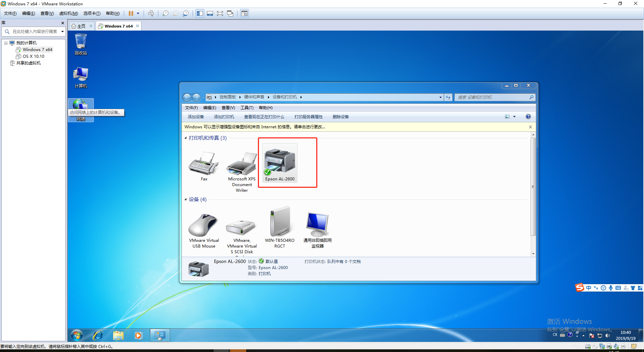Send Ctrl+Alt+Del to the virtual machine
The image size is (644, 352).
tap(151, 13)
